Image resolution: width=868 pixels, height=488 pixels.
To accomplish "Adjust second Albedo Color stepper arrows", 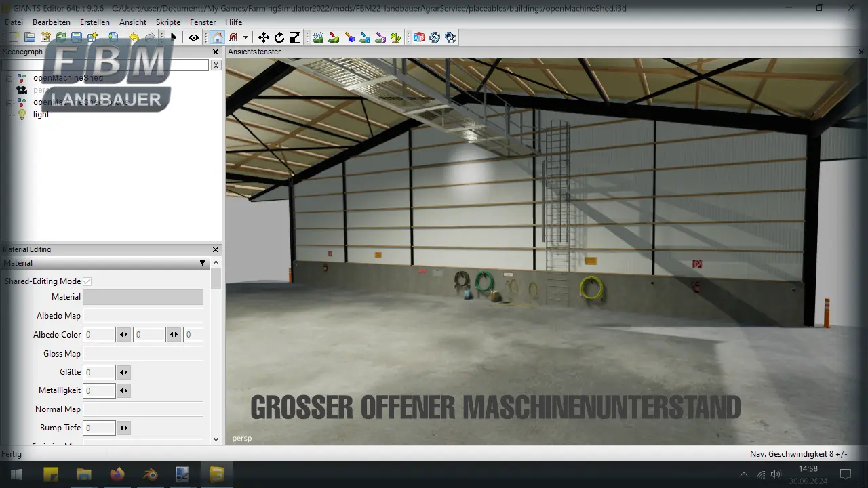I will pos(174,335).
